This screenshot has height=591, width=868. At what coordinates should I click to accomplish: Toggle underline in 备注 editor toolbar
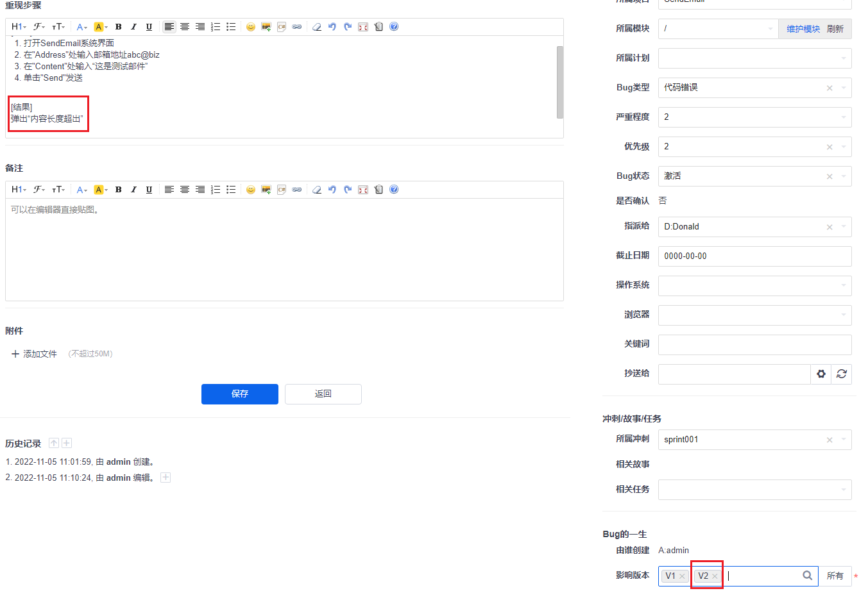pyautogui.click(x=149, y=190)
